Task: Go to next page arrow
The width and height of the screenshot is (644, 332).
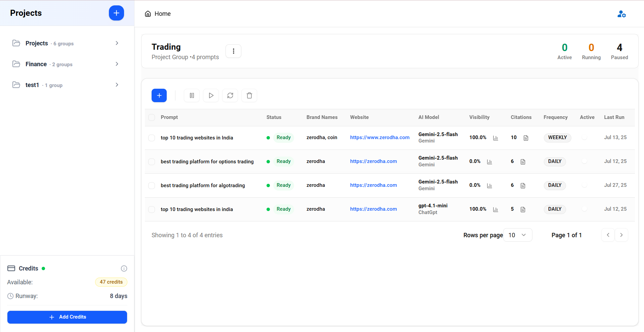Action: pos(621,235)
